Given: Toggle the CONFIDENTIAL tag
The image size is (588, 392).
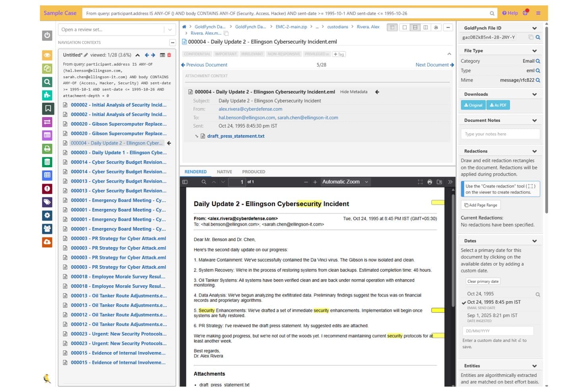Looking at the screenshot, I should click(197, 54).
